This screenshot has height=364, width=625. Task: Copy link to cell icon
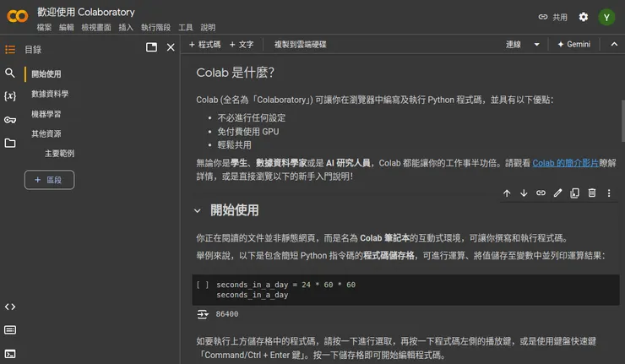(x=541, y=193)
